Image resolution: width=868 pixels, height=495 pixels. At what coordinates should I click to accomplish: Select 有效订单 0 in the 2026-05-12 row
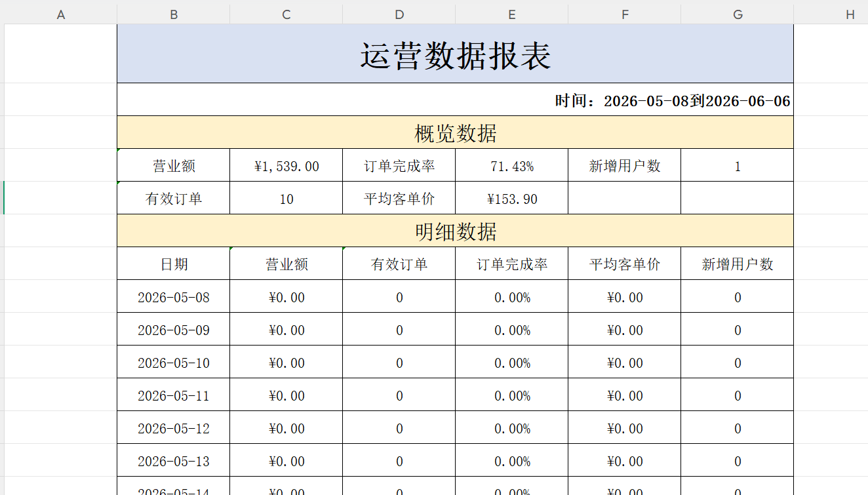point(399,427)
